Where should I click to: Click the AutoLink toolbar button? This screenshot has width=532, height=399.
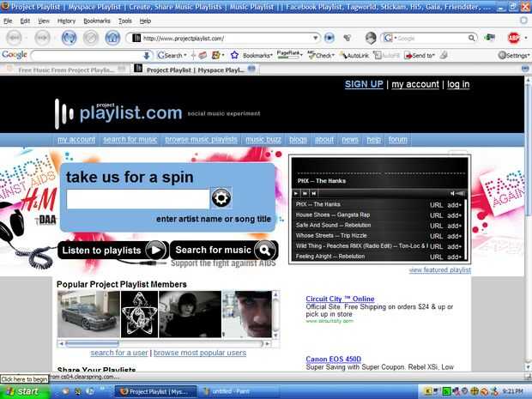click(x=354, y=55)
